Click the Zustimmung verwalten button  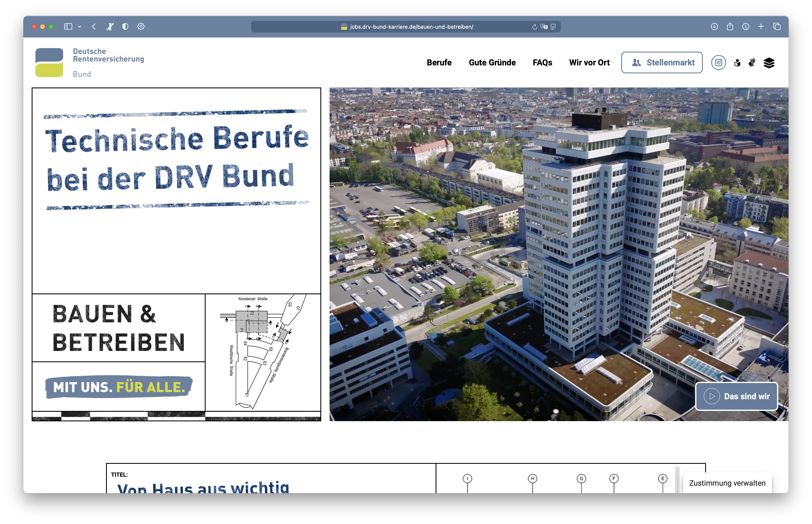pos(727,483)
